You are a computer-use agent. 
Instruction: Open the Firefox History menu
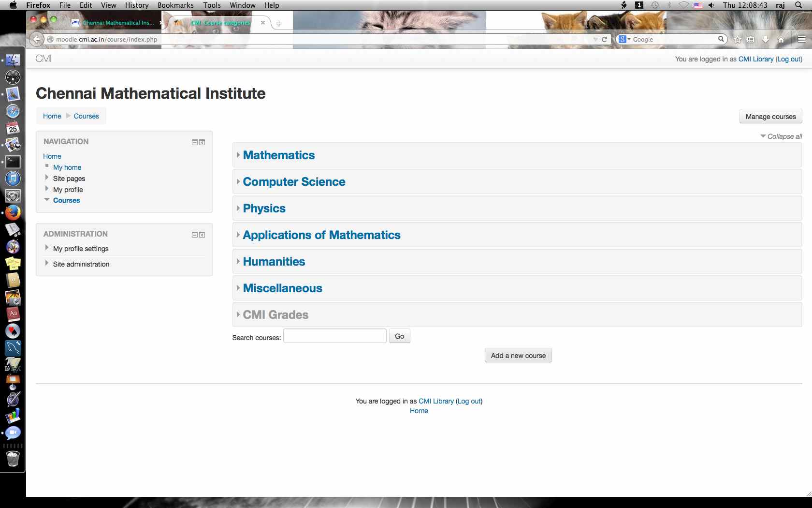coord(137,5)
